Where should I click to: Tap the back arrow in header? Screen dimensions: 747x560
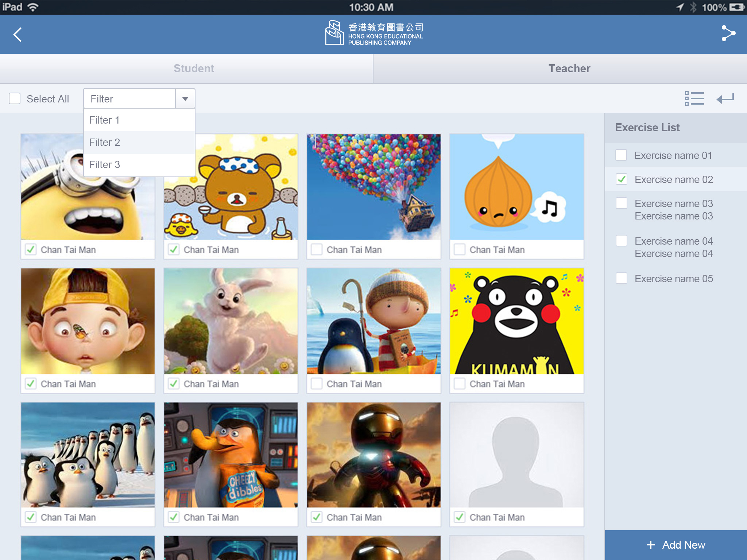coord(18,35)
